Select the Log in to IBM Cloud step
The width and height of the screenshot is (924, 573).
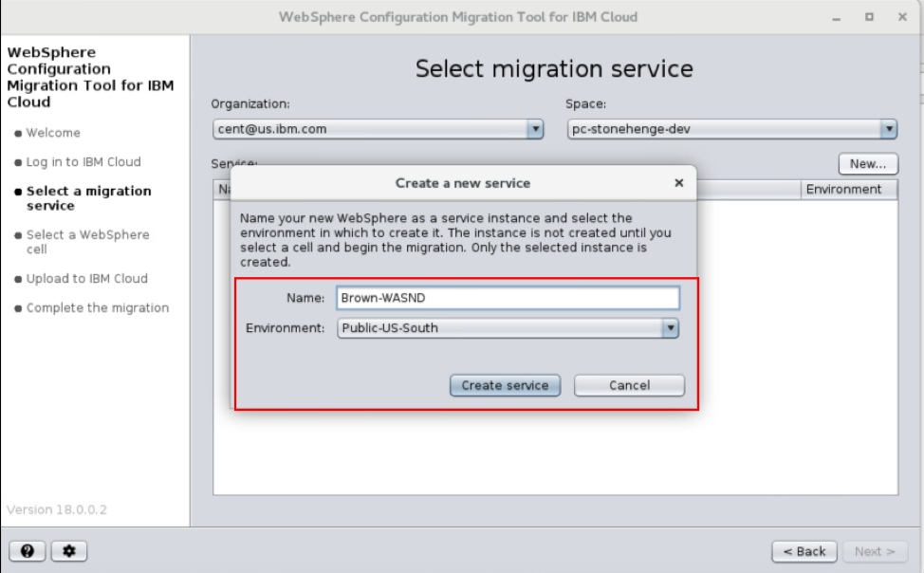click(x=83, y=161)
